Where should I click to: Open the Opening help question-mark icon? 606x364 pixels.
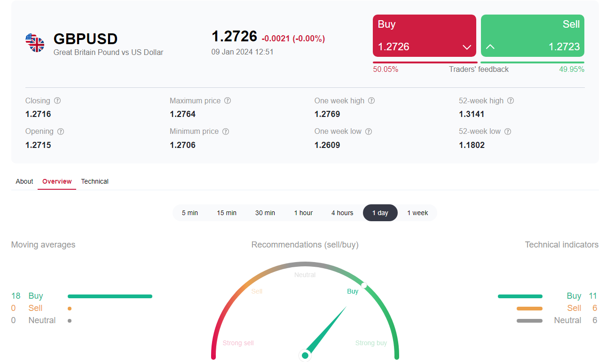61,132
